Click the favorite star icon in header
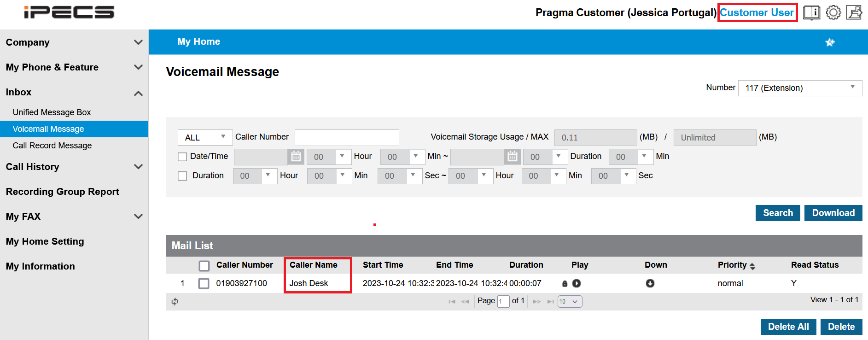Screen dimensions: 868x340 tap(830, 42)
